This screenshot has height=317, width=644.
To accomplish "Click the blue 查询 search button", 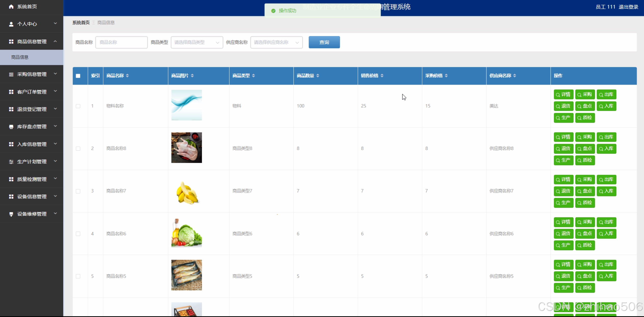I will [324, 42].
